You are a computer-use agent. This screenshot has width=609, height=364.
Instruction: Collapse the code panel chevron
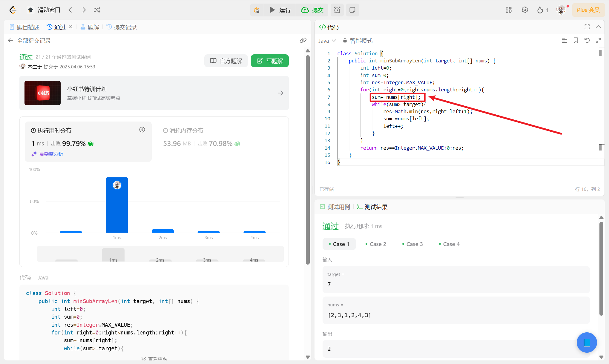(598, 27)
